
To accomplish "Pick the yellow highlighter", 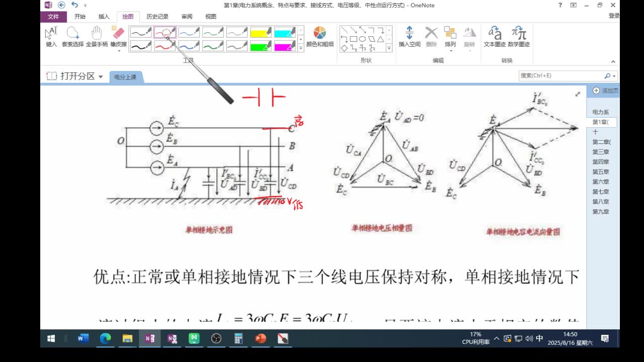I will (261, 33).
